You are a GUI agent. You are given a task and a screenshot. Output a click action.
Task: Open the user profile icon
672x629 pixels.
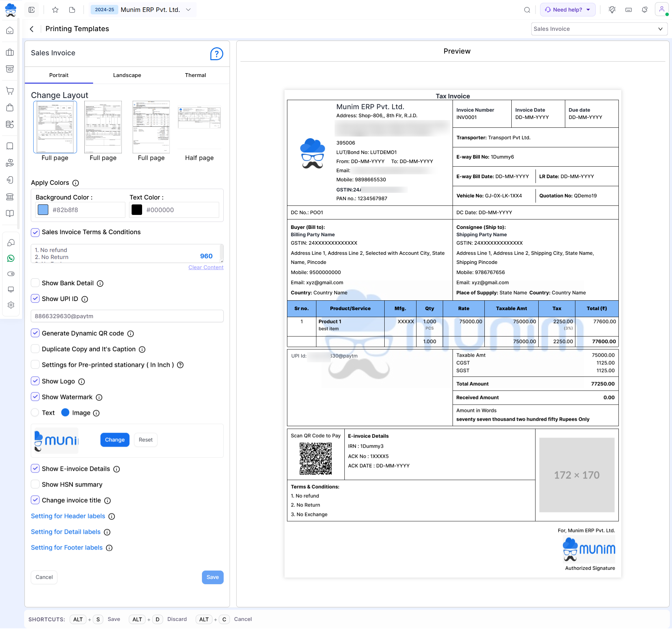[661, 9]
